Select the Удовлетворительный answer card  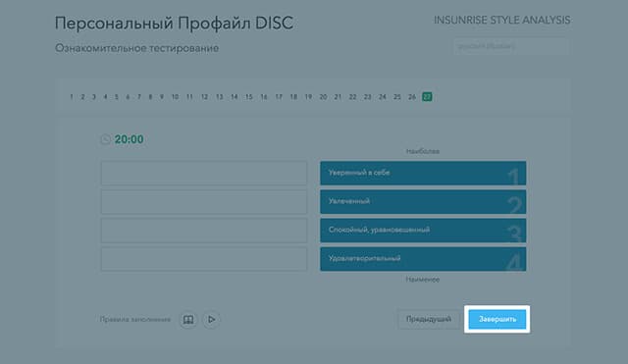423,259
